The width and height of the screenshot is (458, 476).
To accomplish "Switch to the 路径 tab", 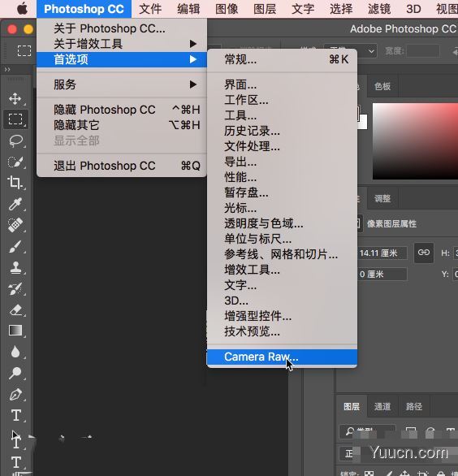I will (x=413, y=406).
